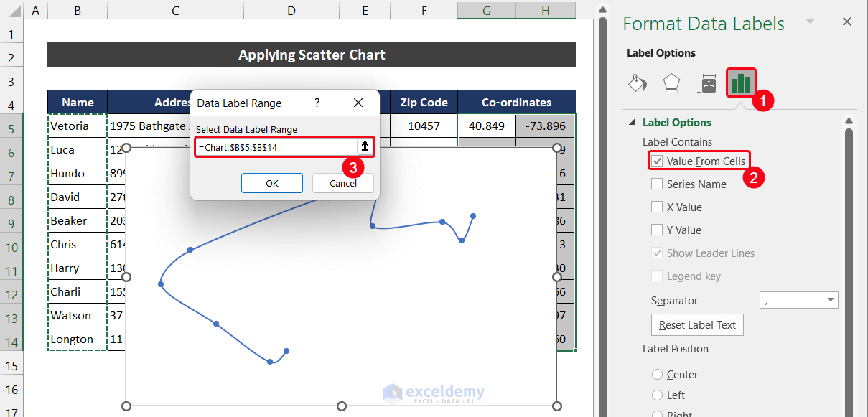Uncheck the Value From Cells checkbox

(656, 160)
